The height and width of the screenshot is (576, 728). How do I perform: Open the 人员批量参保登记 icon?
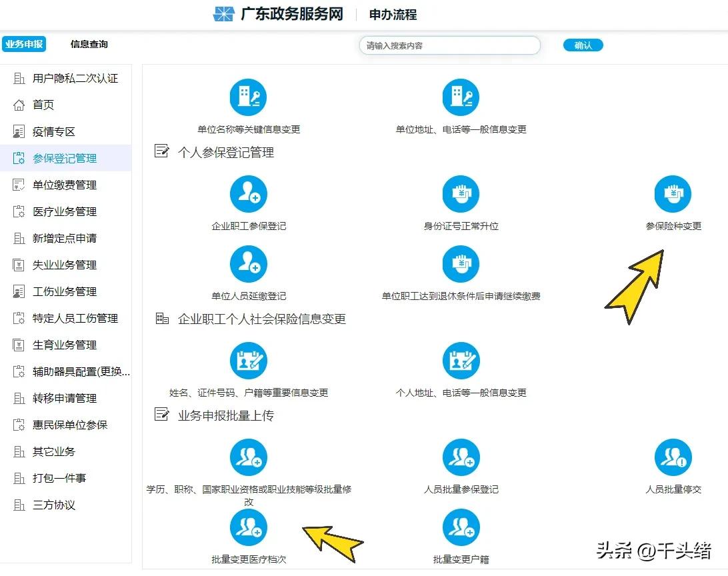(x=461, y=457)
